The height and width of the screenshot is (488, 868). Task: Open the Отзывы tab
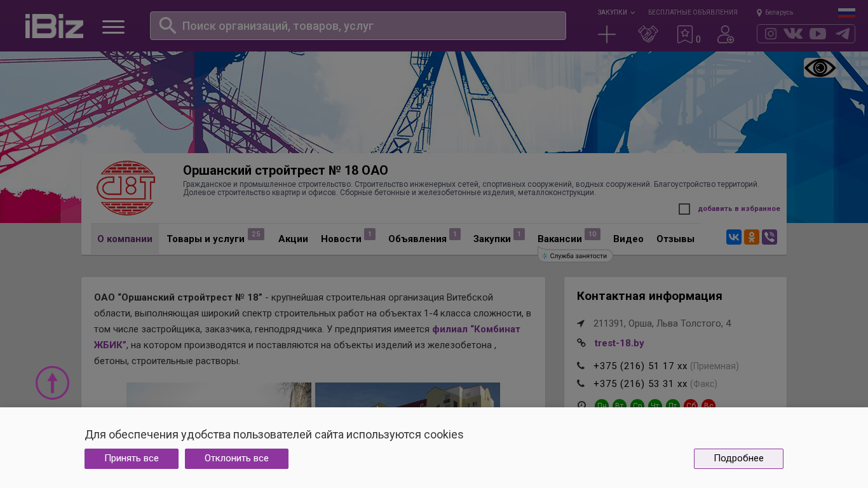675,239
